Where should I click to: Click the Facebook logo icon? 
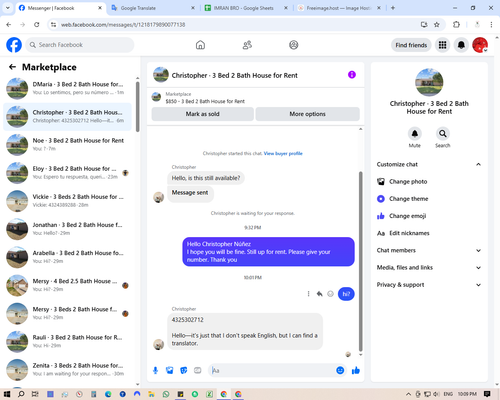point(14,45)
